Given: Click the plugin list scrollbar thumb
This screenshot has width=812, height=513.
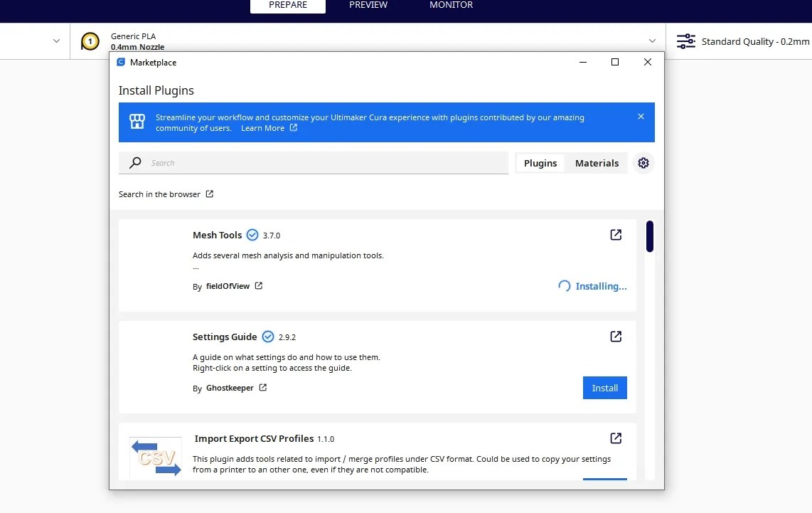Looking at the screenshot, I should [x=649, y=236].
